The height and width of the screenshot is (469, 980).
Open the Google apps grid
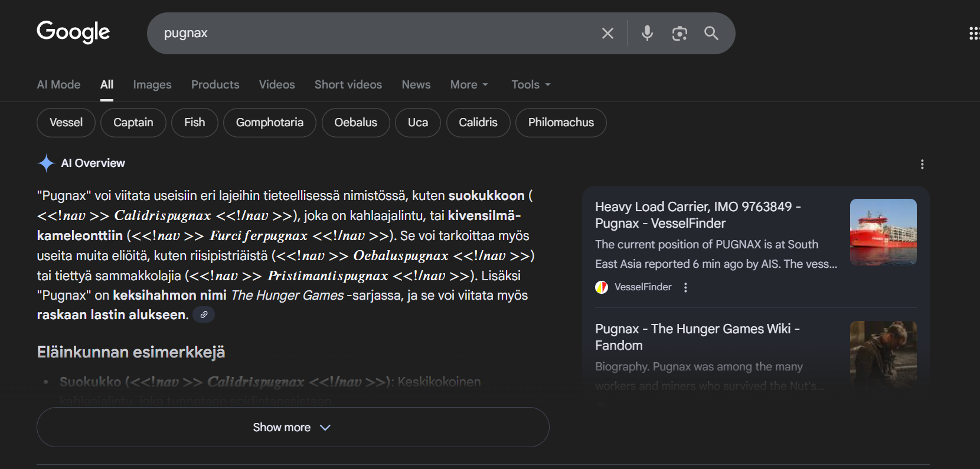[x=974, y=34]
